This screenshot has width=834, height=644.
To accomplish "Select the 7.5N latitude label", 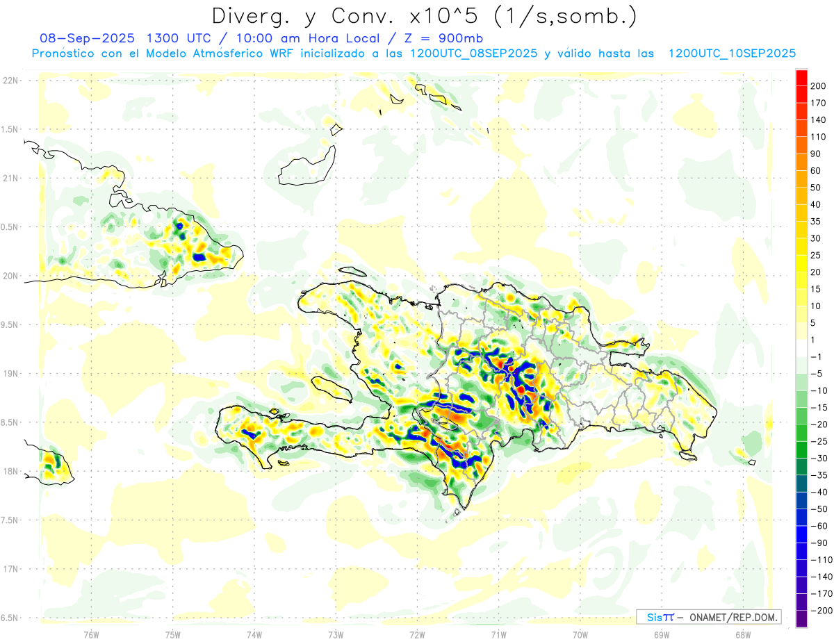I will pyautogui.click(x=9, y=520).
